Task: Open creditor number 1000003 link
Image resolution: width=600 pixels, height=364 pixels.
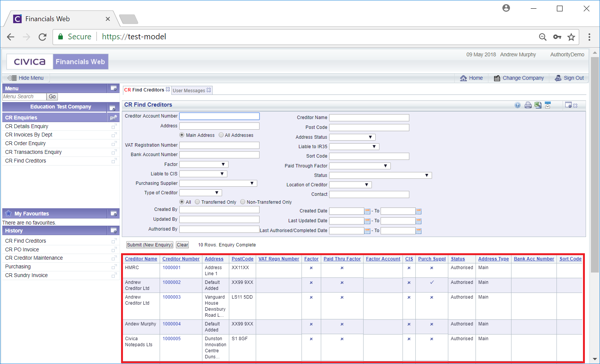Action: click(172, 297)
